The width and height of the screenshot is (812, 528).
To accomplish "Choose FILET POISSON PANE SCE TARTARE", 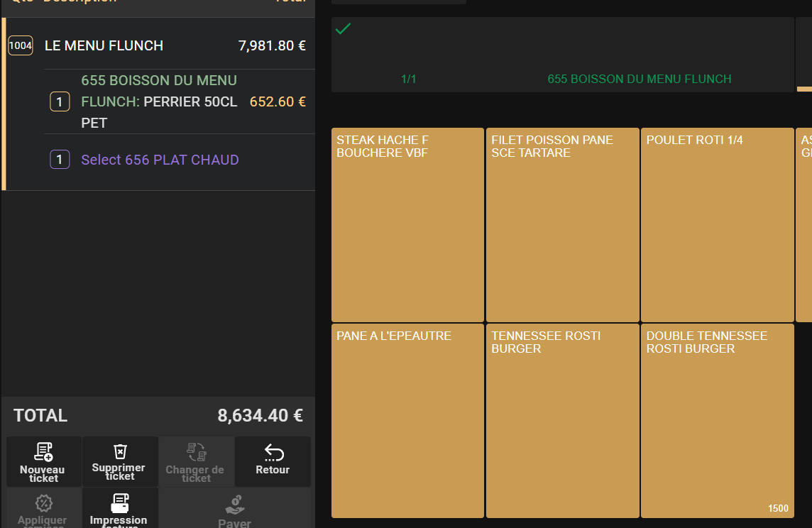I will 562,225.
